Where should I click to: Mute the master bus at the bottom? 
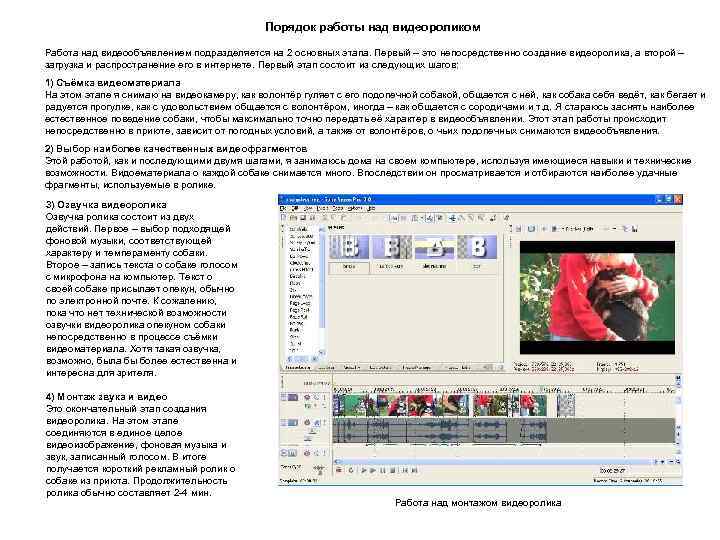316,453
